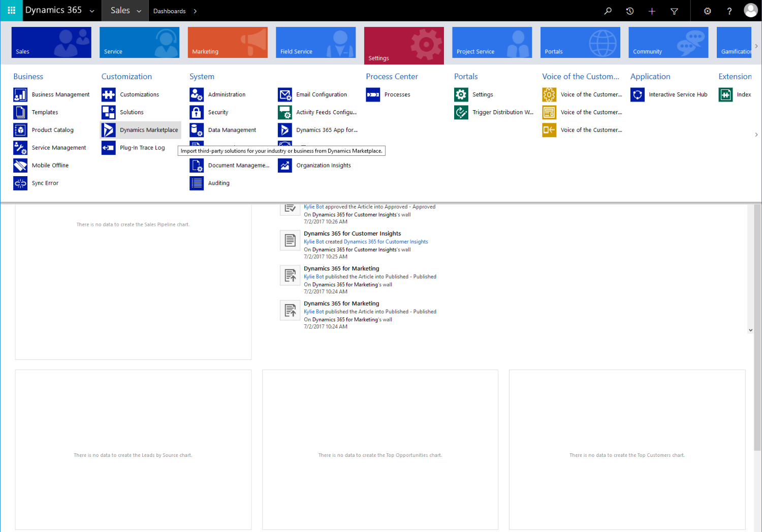Click the Interactive Service Hub icon
Screen dimensions: 762x532
pyautogui.click(x=638, y=94)
